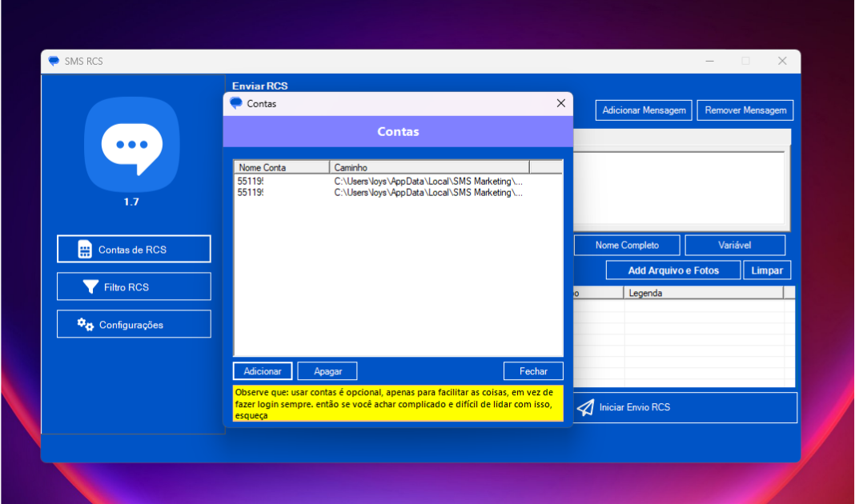Click the large chat bubble app logo
Screen dimensions: 855x504
(131, 144)
